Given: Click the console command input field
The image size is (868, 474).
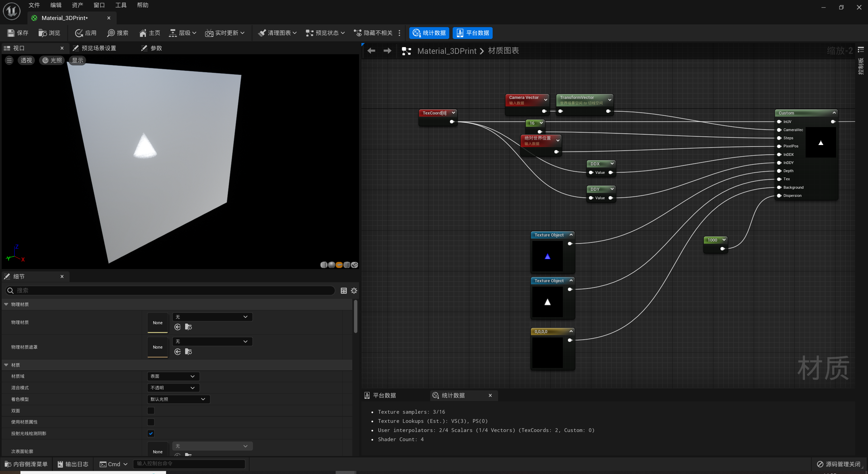Looking at the screenshot, I should (189, 463).
